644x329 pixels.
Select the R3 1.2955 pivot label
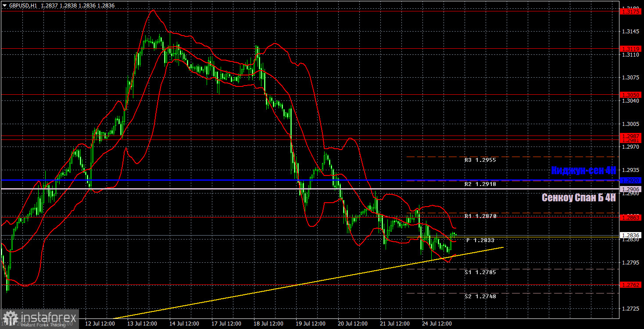(x=479, y=160)
